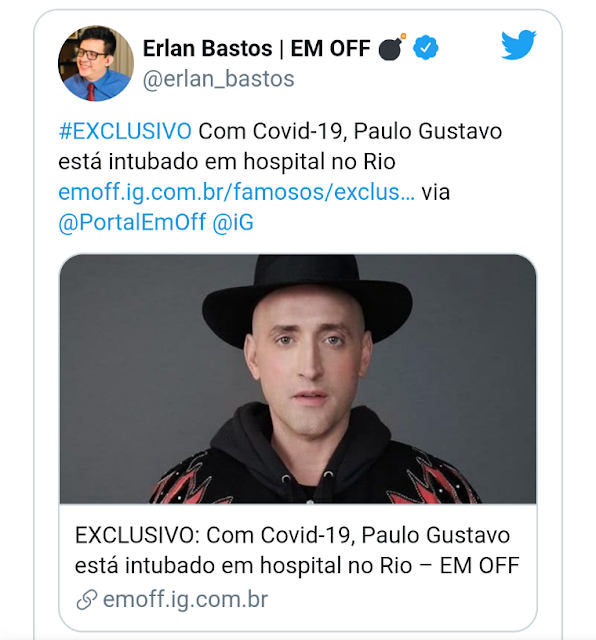Click the Twitter bird logo

tap(518, 44)
